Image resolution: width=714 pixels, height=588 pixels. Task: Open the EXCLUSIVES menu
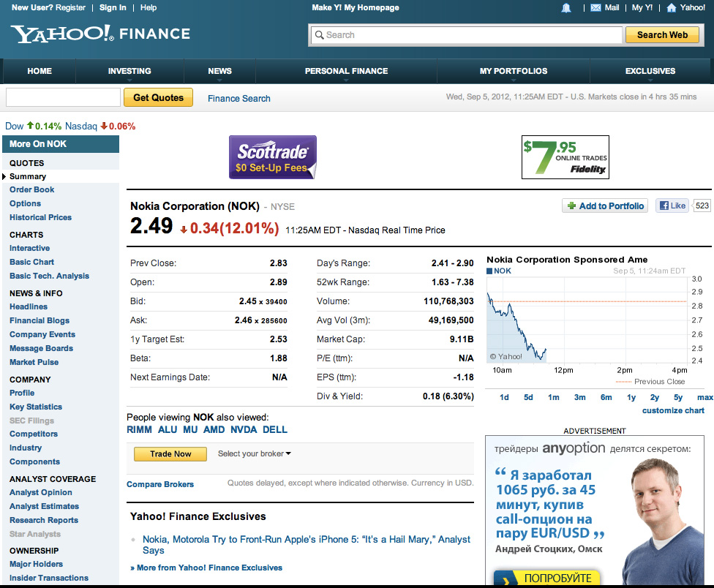[650, 71]
